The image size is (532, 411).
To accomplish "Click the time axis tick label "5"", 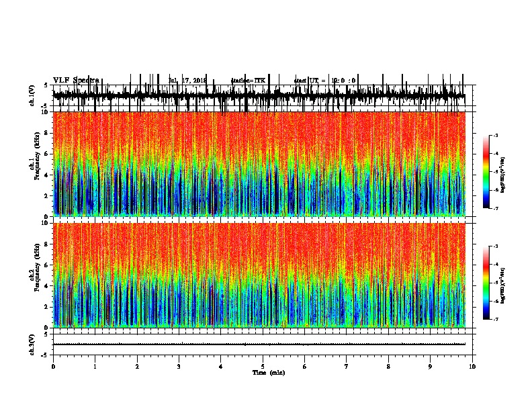I will (263, 367).
